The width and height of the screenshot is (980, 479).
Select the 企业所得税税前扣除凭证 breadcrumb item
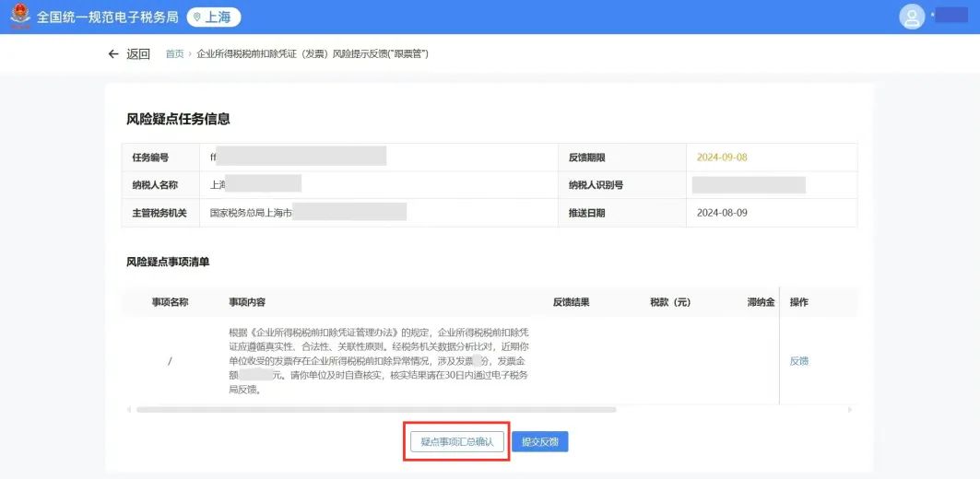point(312,54)
